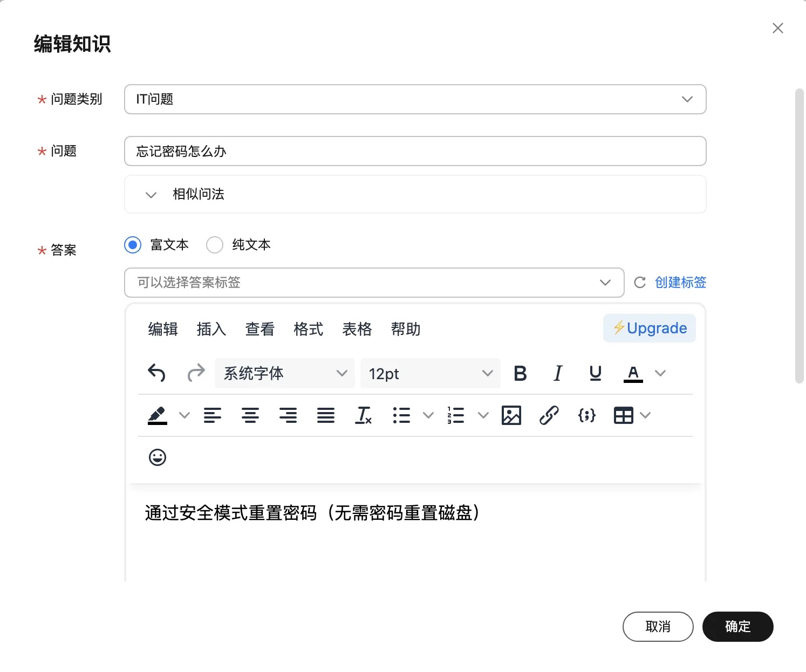Insert a numbered list

tap(456, 415)
